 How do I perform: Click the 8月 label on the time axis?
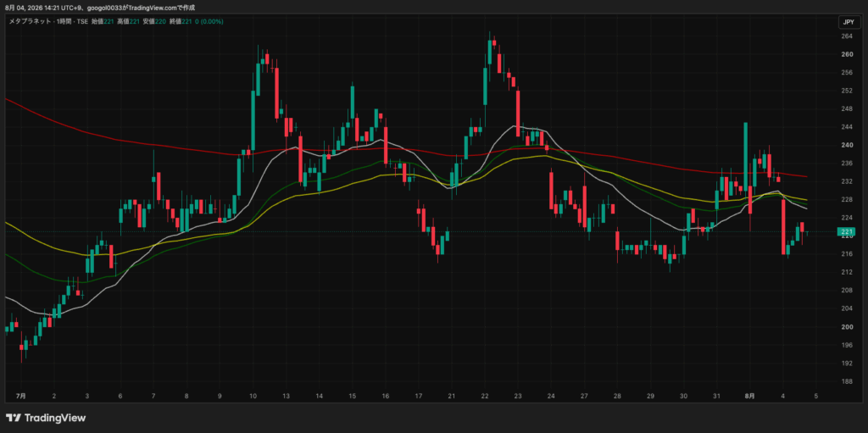pyautogui.click(x=750, y=397)
